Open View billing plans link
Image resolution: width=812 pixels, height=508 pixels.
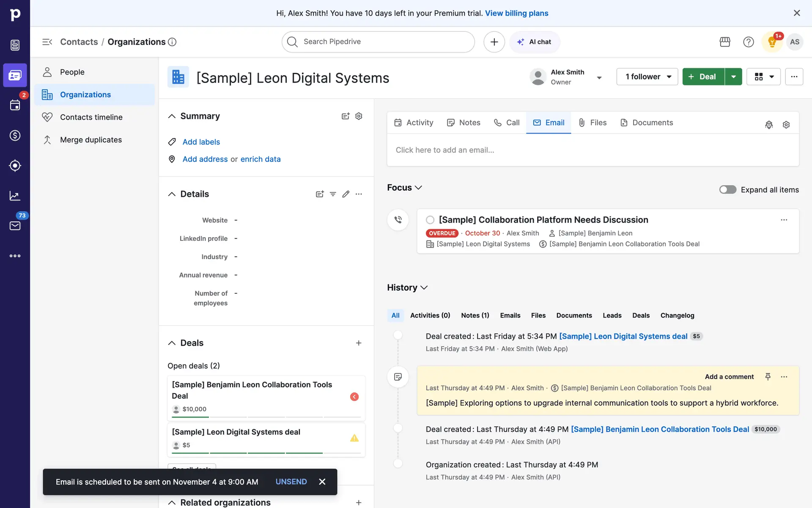(516, 13)
